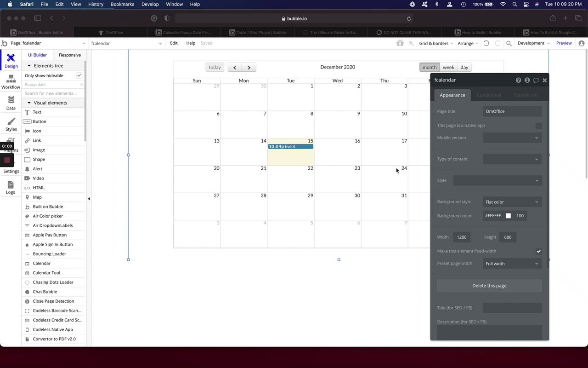588x368 pixels.
Task: Open the Mobile version dropdown
Action: [512, 138]
